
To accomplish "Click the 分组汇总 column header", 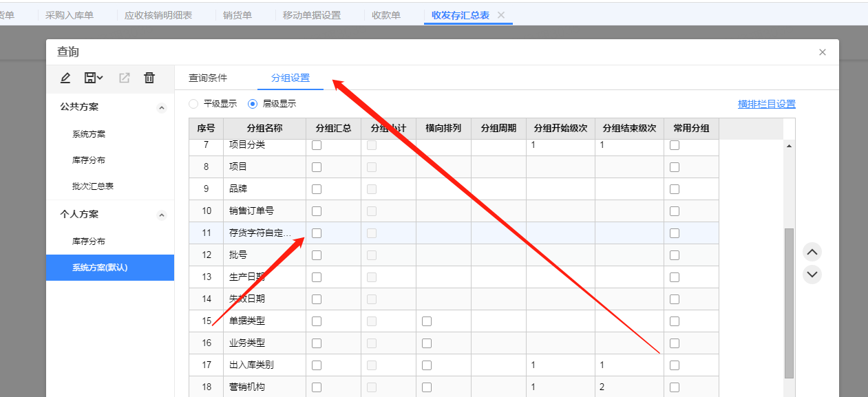I will pyautogui.click(x=334, y=128).
